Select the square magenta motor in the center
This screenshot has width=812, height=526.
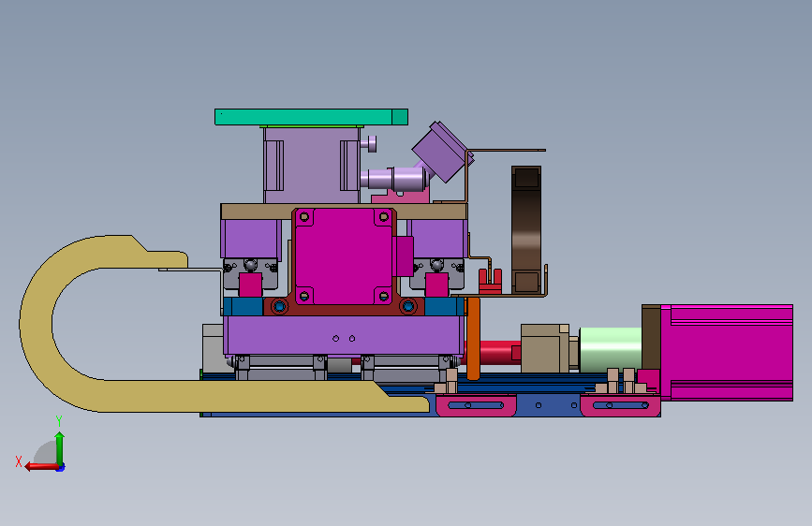[x=343, y=256]
